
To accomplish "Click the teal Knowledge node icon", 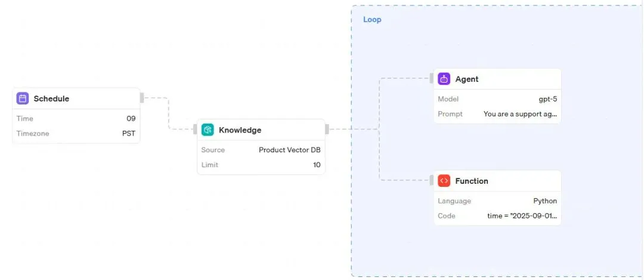I will tap(208, 130).
